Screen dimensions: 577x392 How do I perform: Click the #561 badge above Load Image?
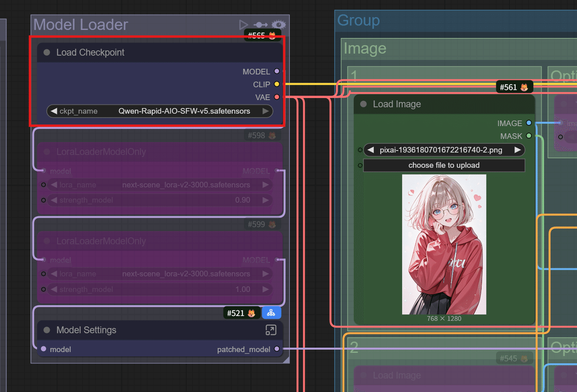coord(514,87)
